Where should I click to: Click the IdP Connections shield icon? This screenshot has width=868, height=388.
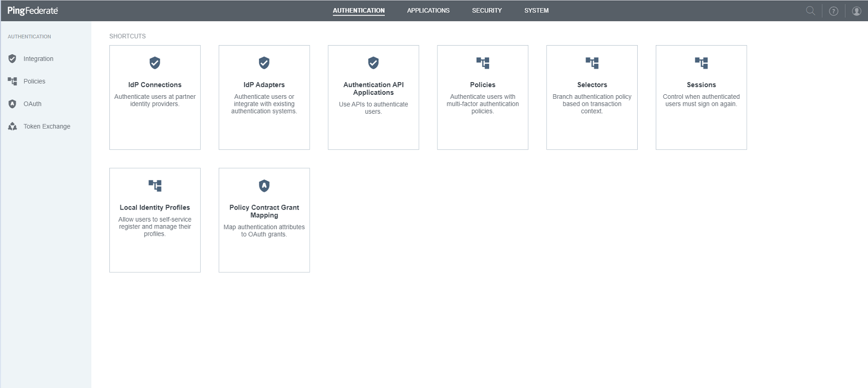point(155,63)
